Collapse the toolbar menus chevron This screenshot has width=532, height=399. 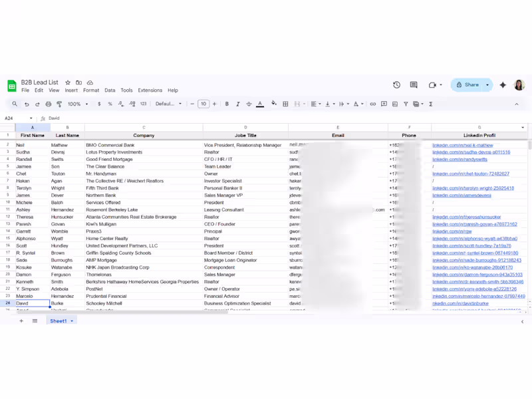517,104
